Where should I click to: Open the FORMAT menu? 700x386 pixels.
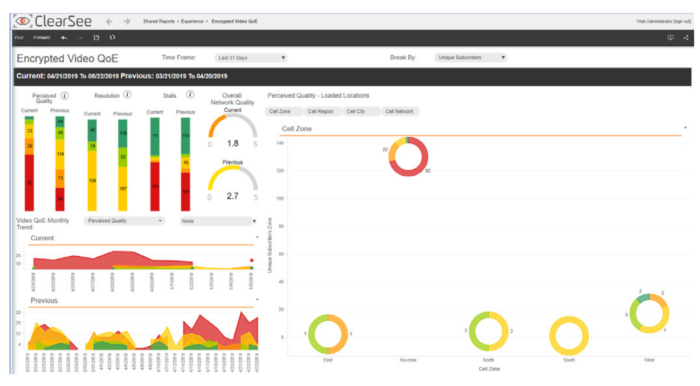pos(42,38)
